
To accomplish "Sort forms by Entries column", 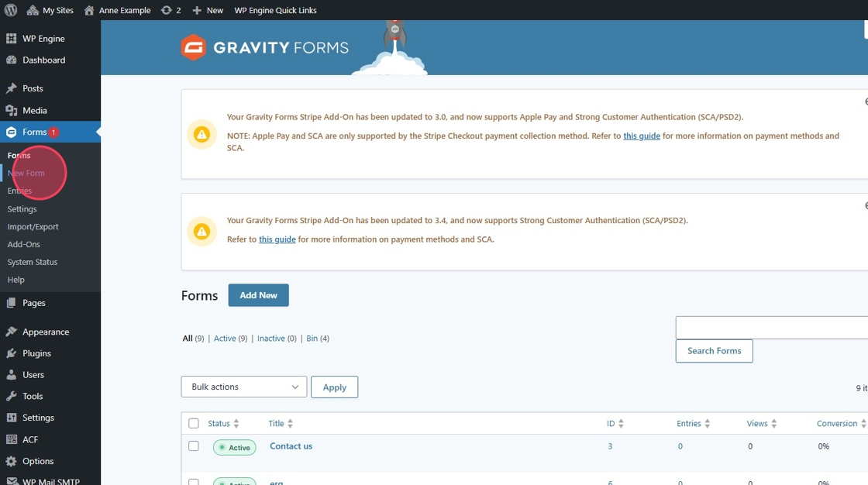I will [693, 424].
